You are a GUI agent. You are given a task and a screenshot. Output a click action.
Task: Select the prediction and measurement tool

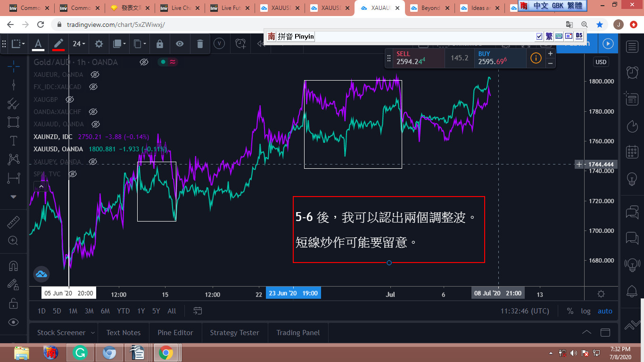(13, 178)
